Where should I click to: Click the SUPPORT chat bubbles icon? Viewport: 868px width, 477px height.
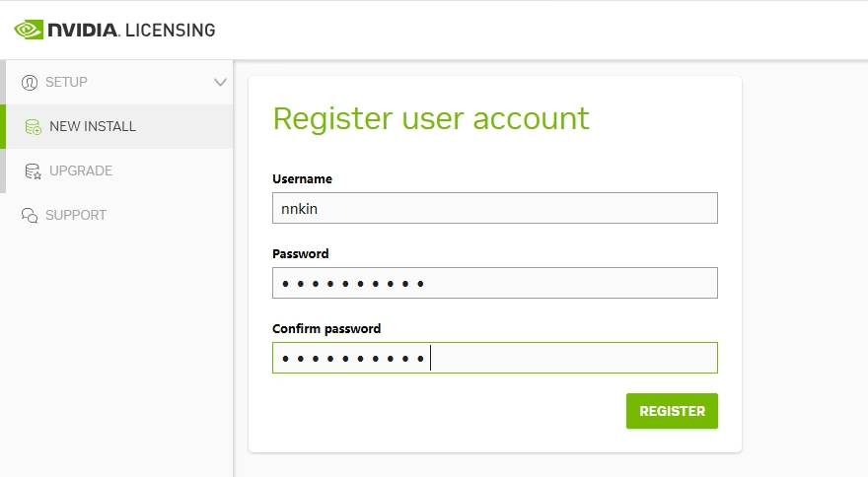click(x=30, y=215)
